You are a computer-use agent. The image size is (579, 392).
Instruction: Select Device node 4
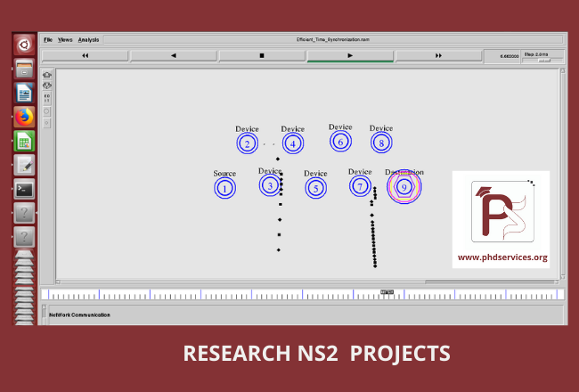[293, 143]
